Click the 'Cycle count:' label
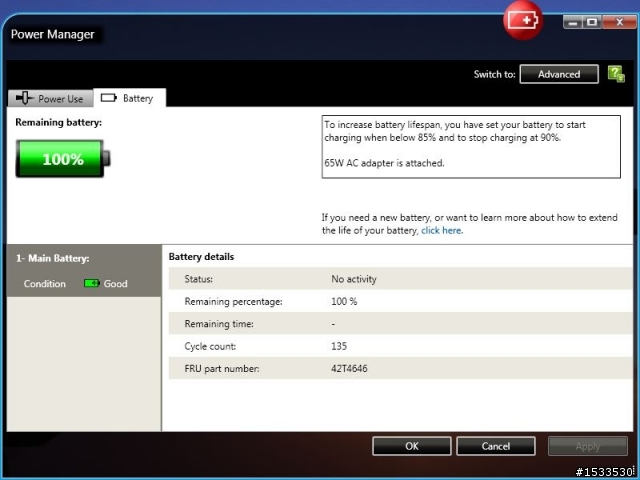The image size is (640, 480). pyautogui.click(x=210, y=347)
